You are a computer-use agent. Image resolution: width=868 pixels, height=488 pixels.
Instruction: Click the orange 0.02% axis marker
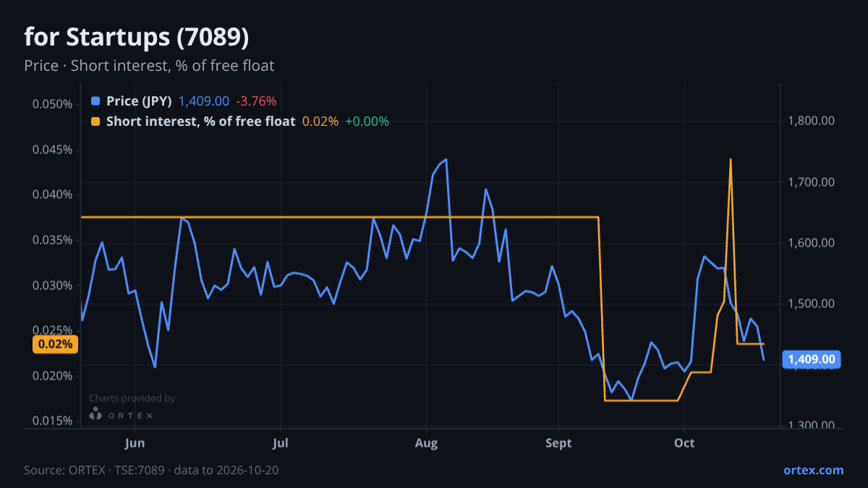(x=55, y=344)
